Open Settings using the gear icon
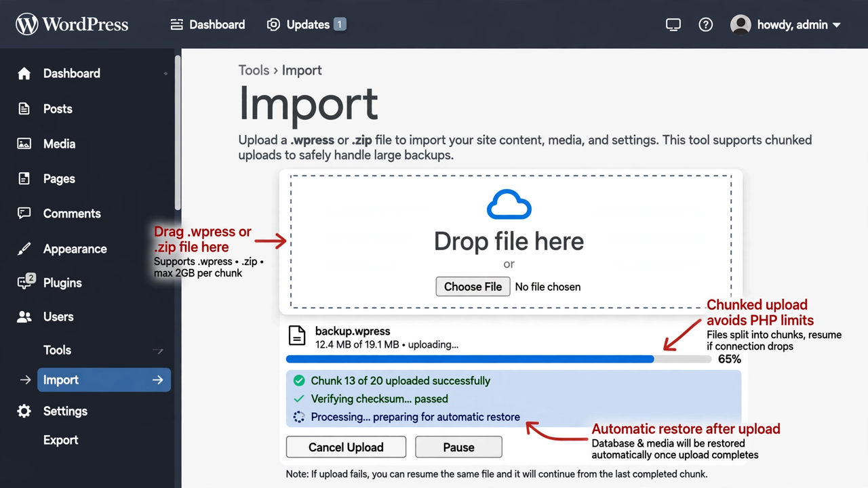868x488 pixels. point(24,411)
